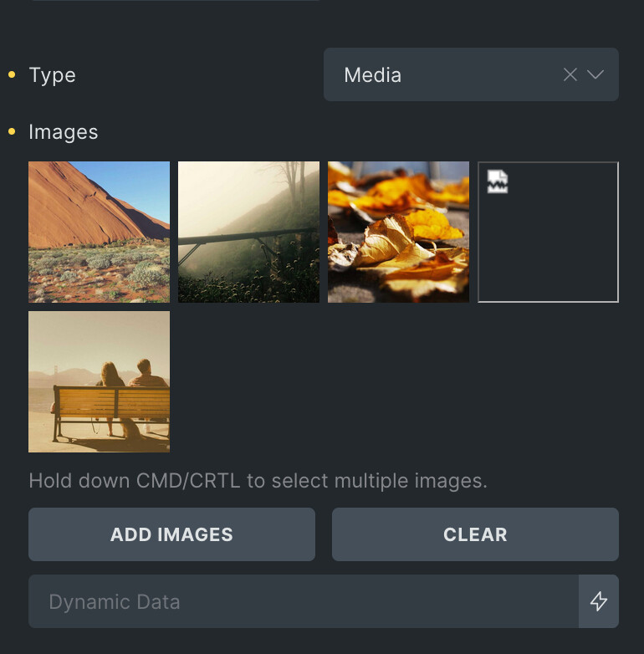Click the yellow dot beside Images
The image size is (644, 654).
[12, 132]
